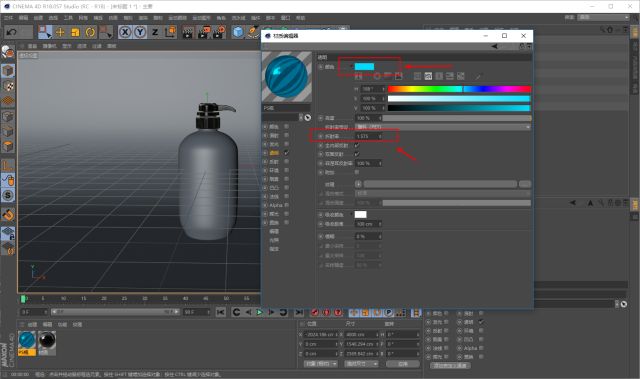
Task: Render the active view with clapperboard icon
Action: (188, 32)
